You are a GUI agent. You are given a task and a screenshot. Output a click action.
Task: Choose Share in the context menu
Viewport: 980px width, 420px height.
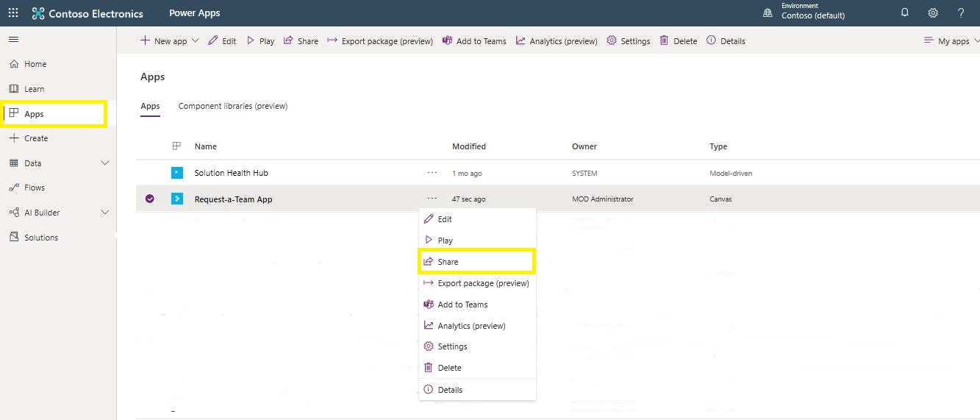[x=477, y=262]
